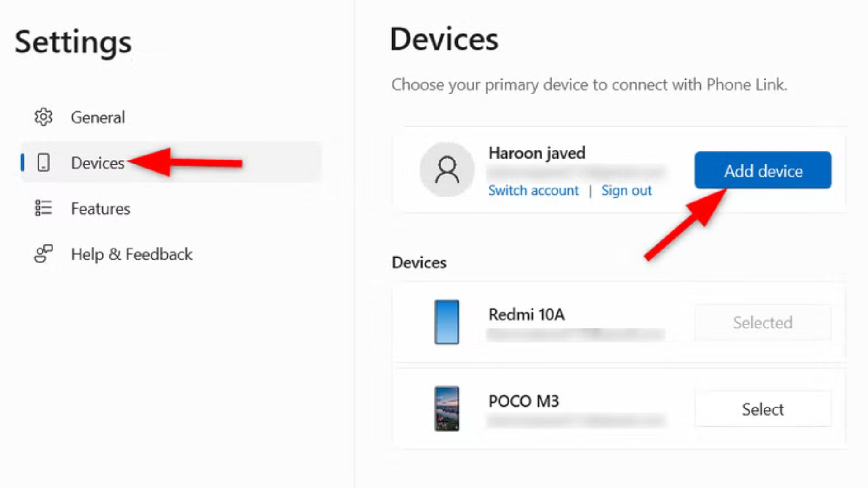
Task: Open the General settings section
Action: pos(98,117)
